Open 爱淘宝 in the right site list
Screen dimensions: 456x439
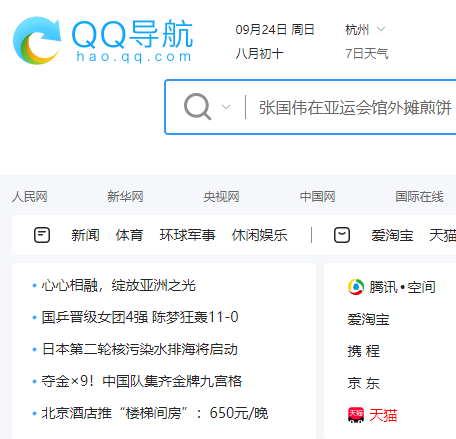tap(368, 319)
